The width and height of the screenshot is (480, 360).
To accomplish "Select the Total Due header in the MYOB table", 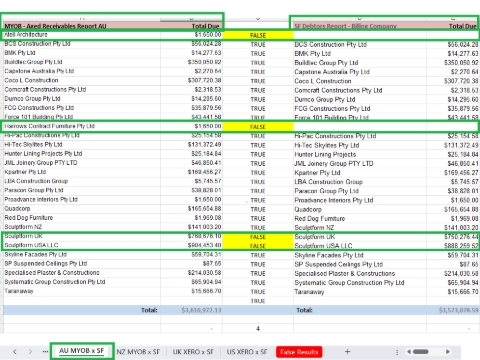I will click(205, 26).
